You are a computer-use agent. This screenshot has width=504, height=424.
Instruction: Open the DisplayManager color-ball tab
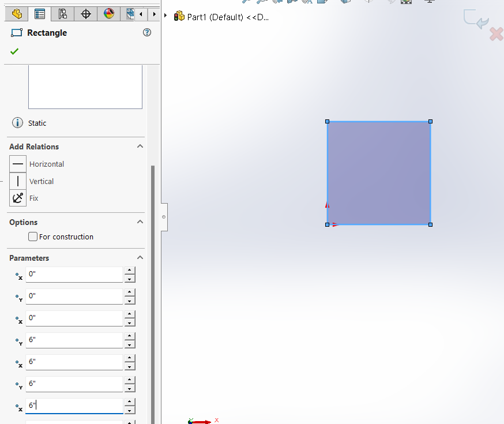click(x=108, y=14)
